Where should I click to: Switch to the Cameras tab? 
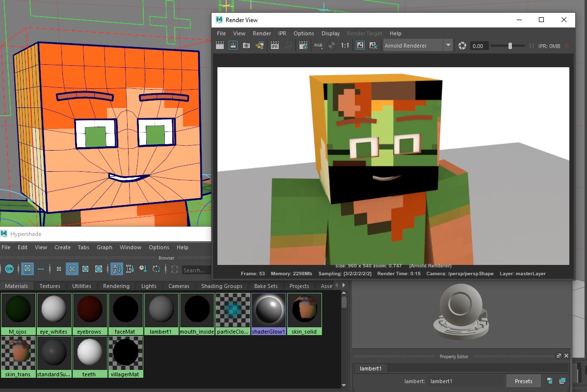[179, 286]
